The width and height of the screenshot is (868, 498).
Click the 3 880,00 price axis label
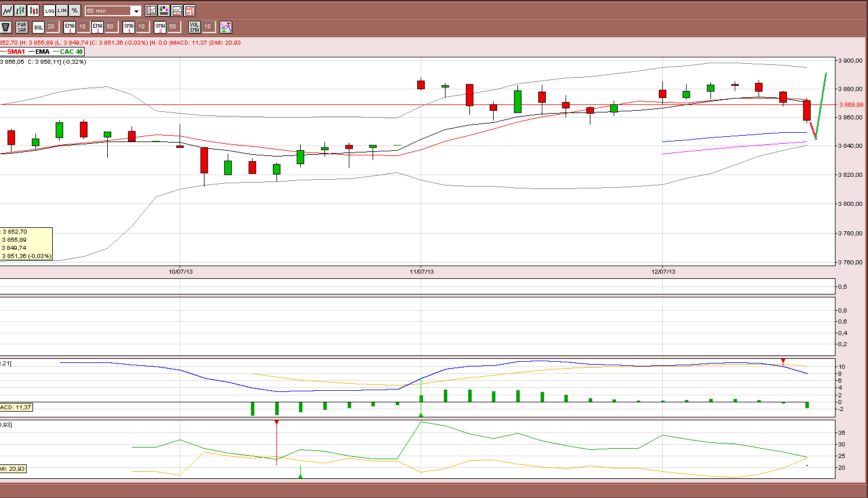point(851,89)
